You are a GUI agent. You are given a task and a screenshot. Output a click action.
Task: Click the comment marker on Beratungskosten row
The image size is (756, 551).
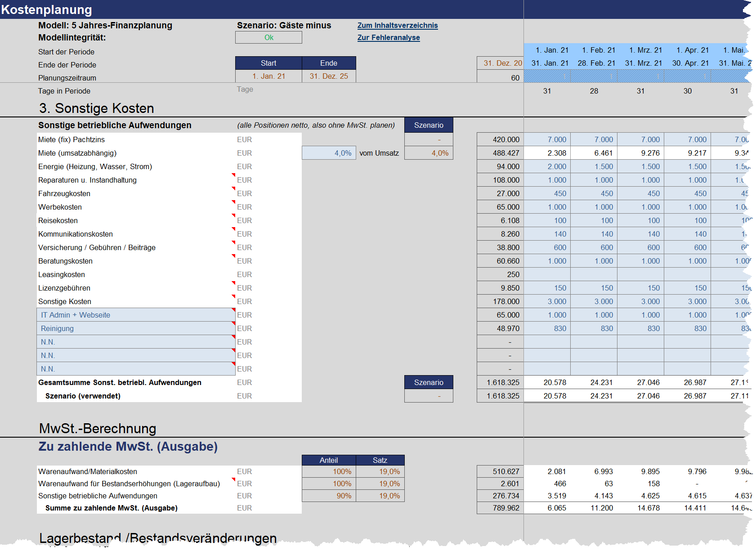[x=233, y=256]
